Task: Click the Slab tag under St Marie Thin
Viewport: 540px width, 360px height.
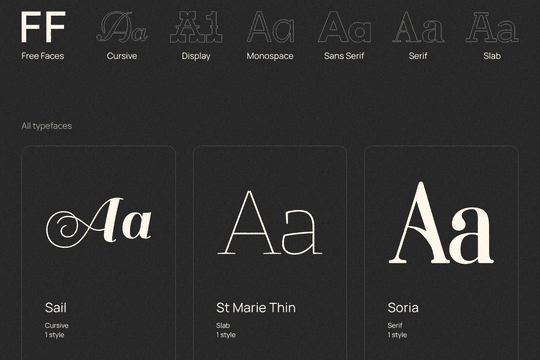Action: point(223,325)
